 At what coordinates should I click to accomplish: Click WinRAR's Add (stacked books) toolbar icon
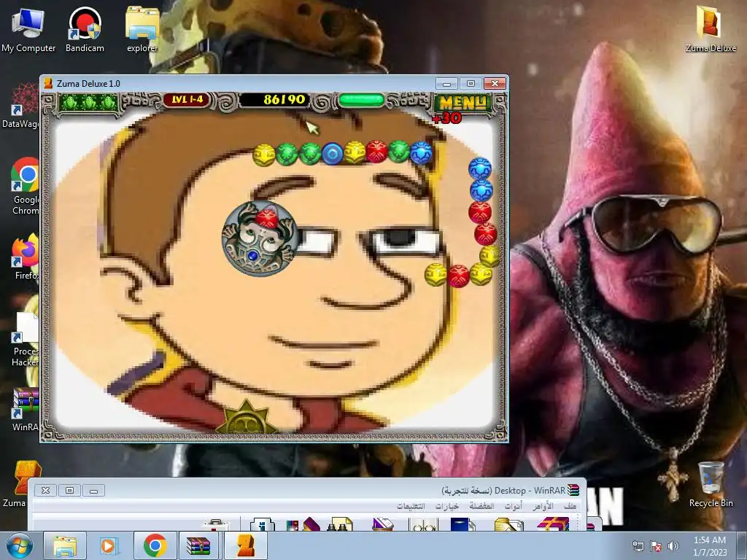[553, 524]
